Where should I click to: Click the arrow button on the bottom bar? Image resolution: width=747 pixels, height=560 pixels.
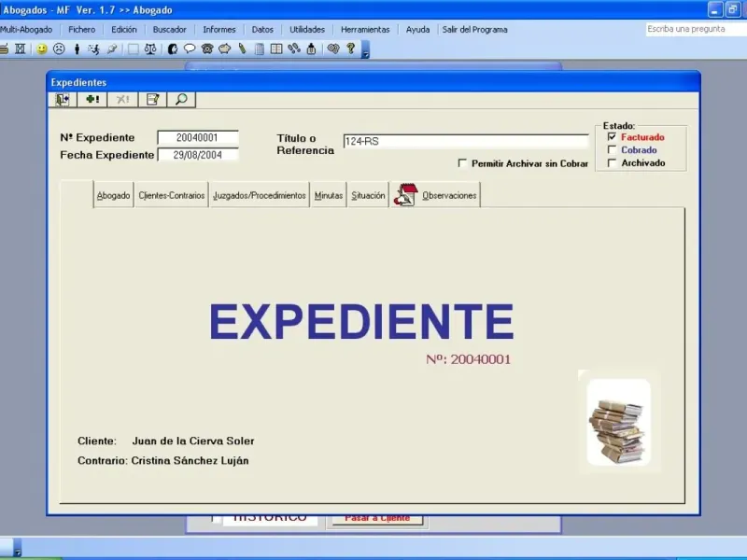pos(18,548)
